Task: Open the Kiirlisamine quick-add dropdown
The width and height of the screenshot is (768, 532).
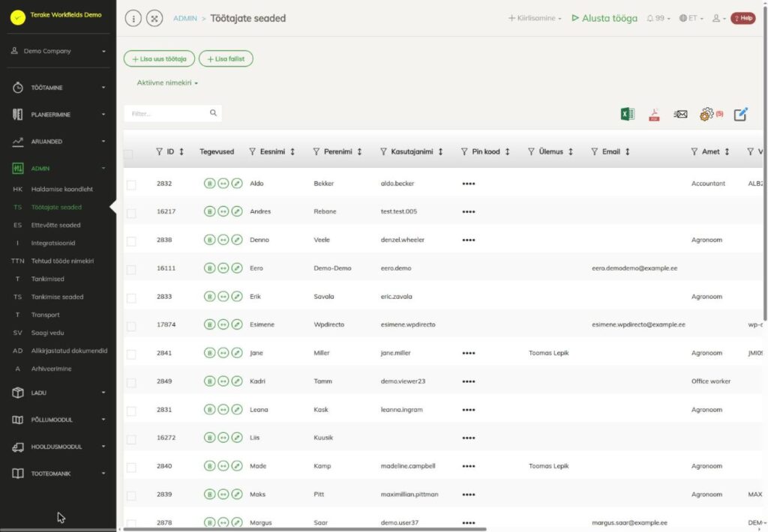Action: pyautogui.click(x=535, y=18)
